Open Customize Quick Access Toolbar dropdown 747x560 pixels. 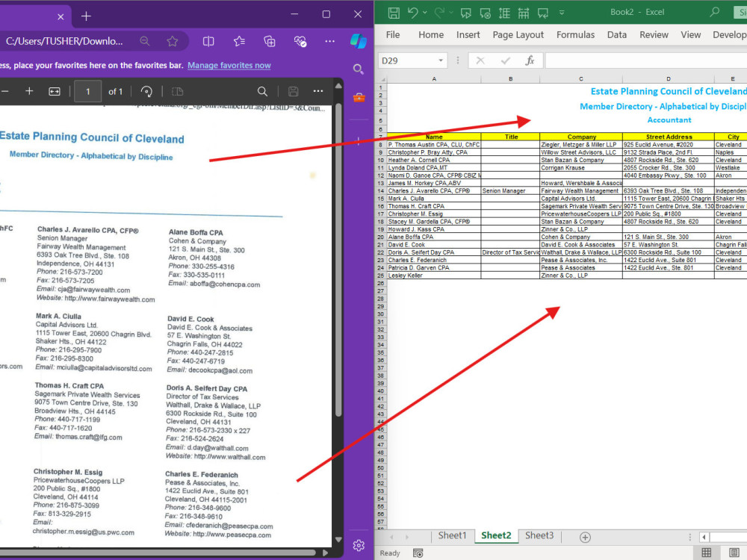tap(562, 13)
